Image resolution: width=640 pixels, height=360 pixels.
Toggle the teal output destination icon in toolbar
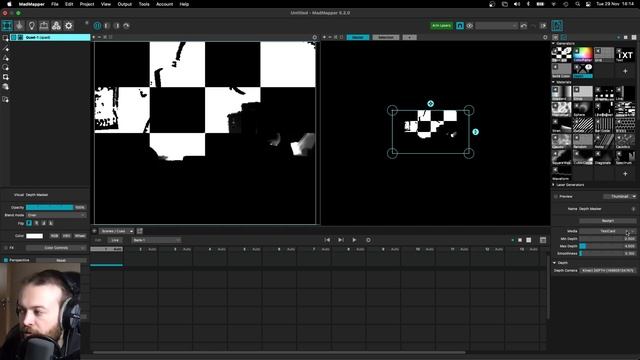click(x=460, y=26)
